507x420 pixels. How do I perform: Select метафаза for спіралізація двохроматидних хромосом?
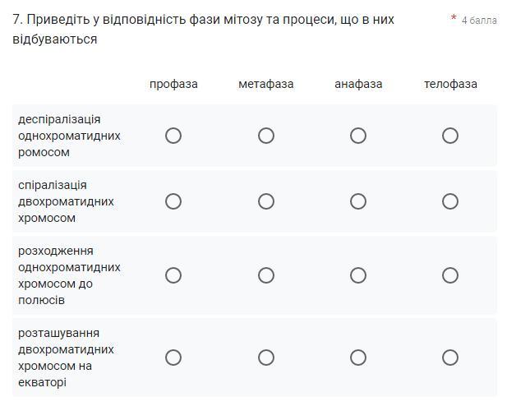[266, 201]
